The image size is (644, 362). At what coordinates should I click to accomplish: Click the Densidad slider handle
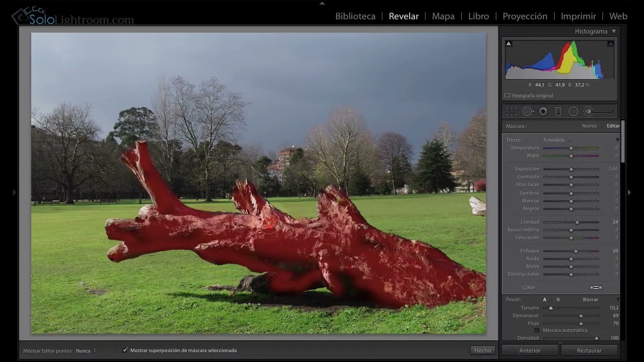pos(597,338)
